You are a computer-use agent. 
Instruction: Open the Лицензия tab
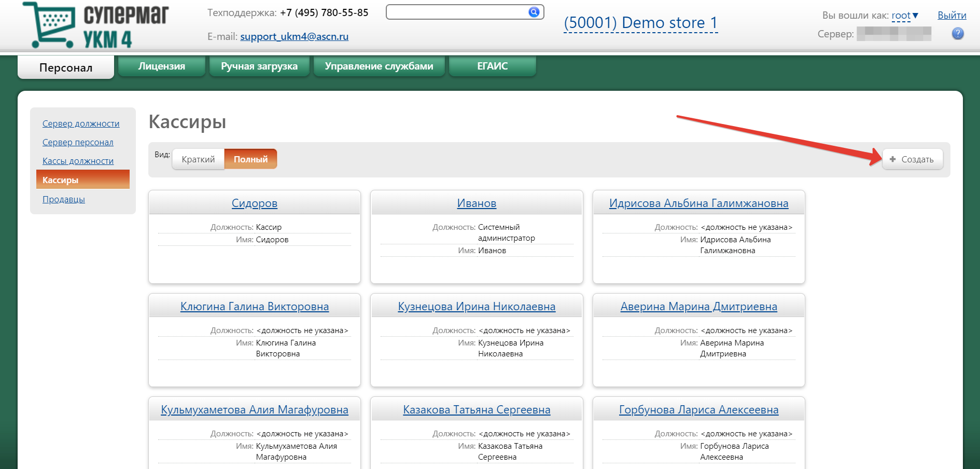162,66
